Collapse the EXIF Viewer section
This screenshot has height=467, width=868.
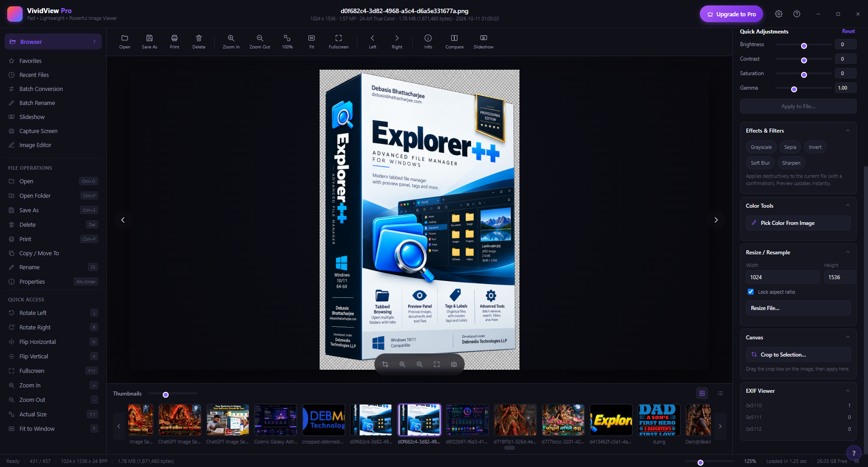point(848,391)
